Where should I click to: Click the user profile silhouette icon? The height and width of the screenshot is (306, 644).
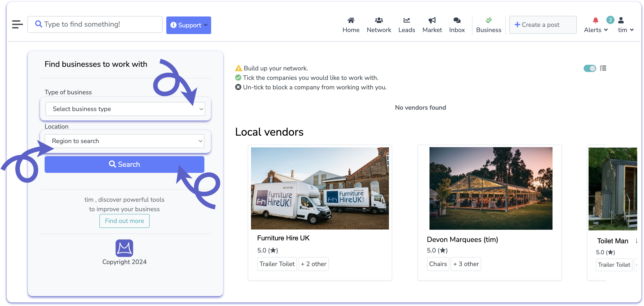pyautogui.click(x=621, y=20)
